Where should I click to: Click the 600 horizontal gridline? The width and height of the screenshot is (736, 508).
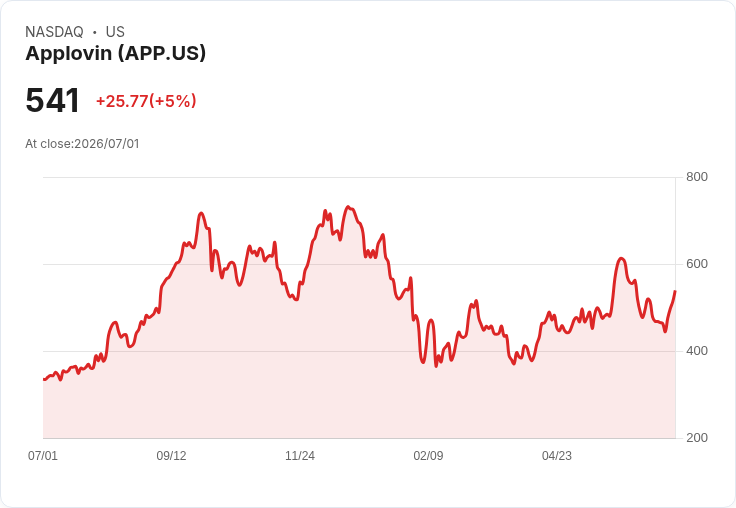(359, 264)
